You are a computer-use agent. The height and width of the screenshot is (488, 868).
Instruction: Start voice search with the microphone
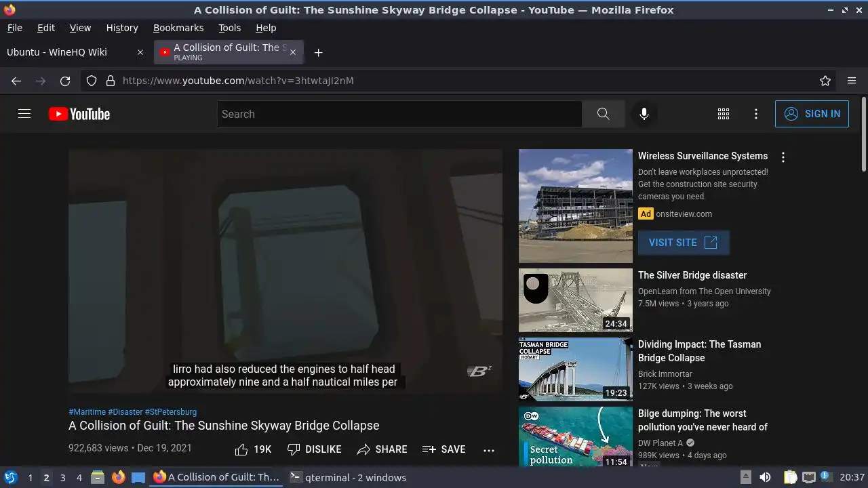(x=644, y=114)
